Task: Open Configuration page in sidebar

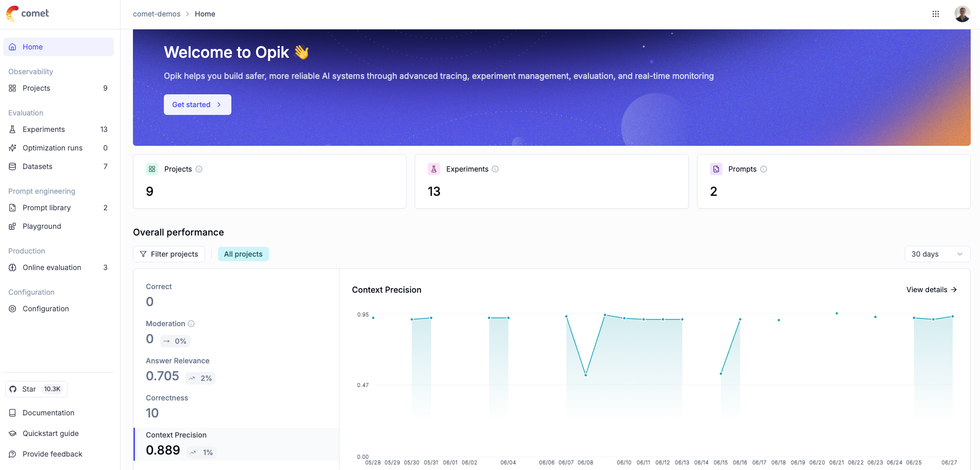Action: (x=58, y=309)
